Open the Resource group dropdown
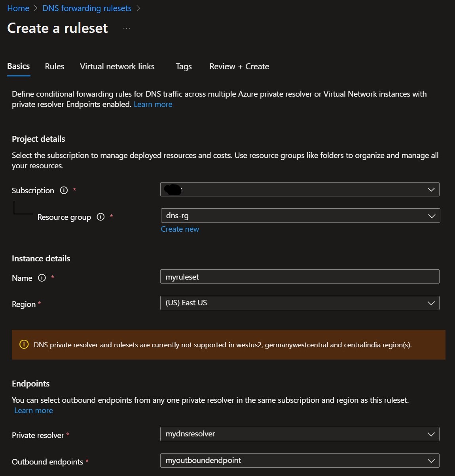This screenshot has width=455, height=476. [x=431, y=215]
